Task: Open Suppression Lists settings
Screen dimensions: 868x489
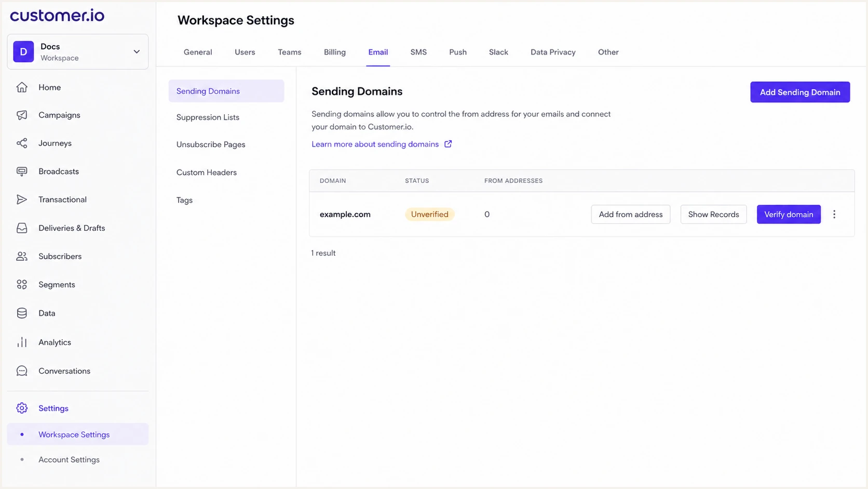Action: tap(208, 117)
